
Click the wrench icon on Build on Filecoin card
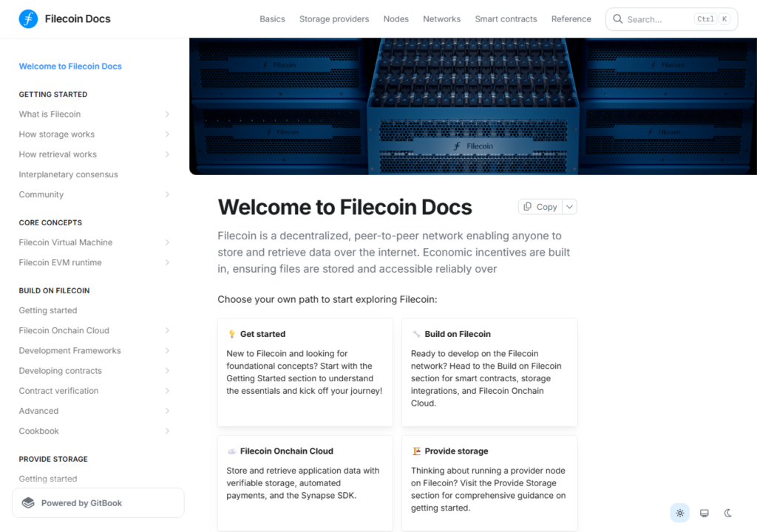pos(416,334)
